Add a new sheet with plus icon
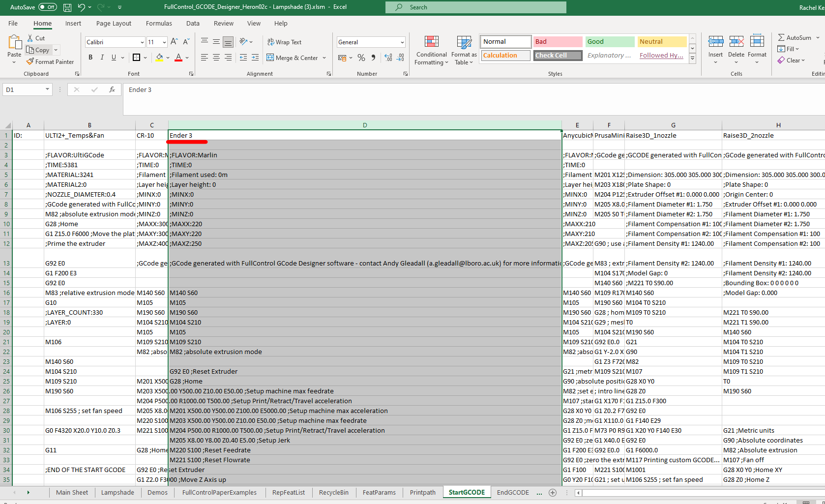 click(553, 493)
